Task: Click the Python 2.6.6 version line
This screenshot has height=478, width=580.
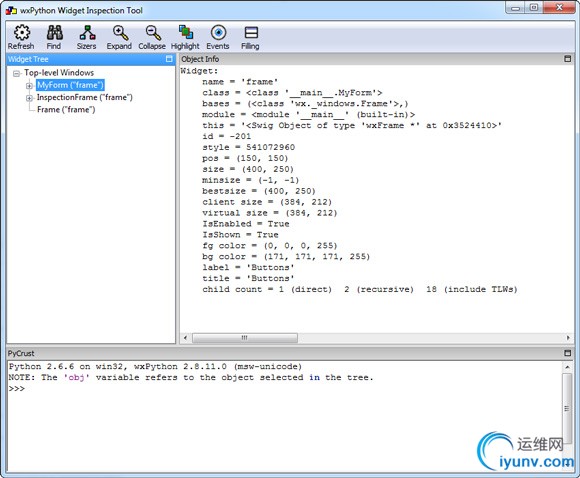Action: click(155, 367)
